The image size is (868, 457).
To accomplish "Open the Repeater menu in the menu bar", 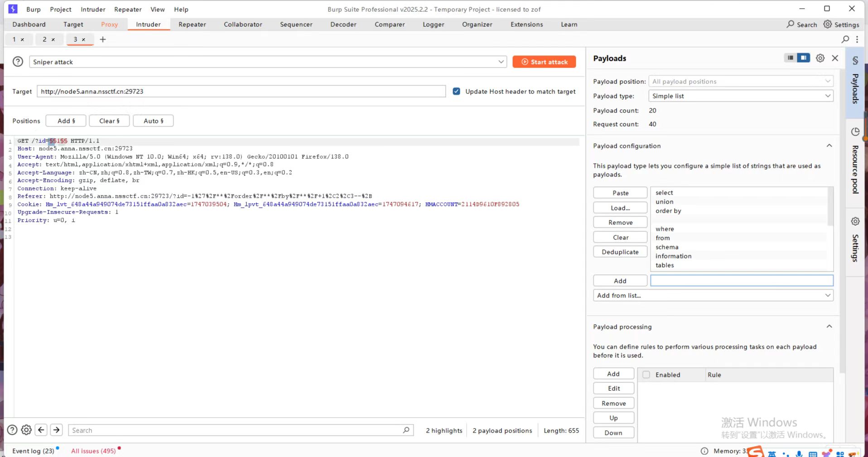I will pyautogui.click(x=128, y=9).
